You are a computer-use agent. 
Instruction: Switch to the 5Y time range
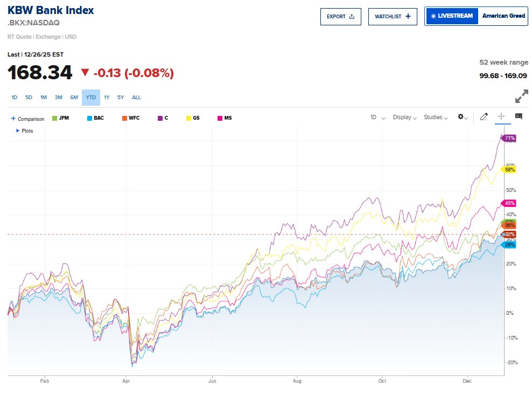[x=121, y=98]
